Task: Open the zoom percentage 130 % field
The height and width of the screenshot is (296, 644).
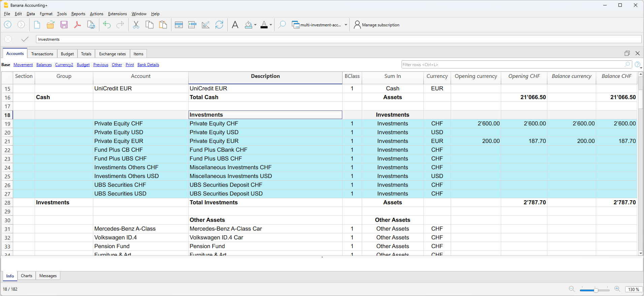Action: click(634, 289)
